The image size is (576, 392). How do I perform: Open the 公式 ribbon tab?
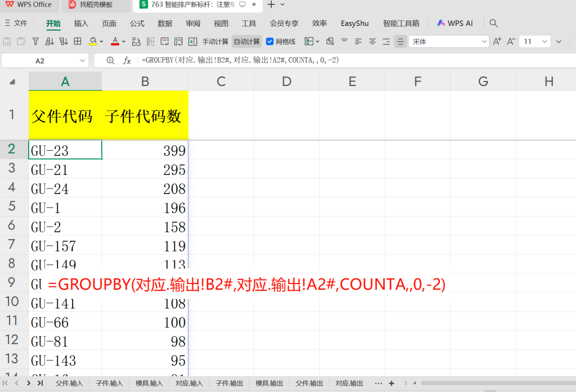point(137,23)
